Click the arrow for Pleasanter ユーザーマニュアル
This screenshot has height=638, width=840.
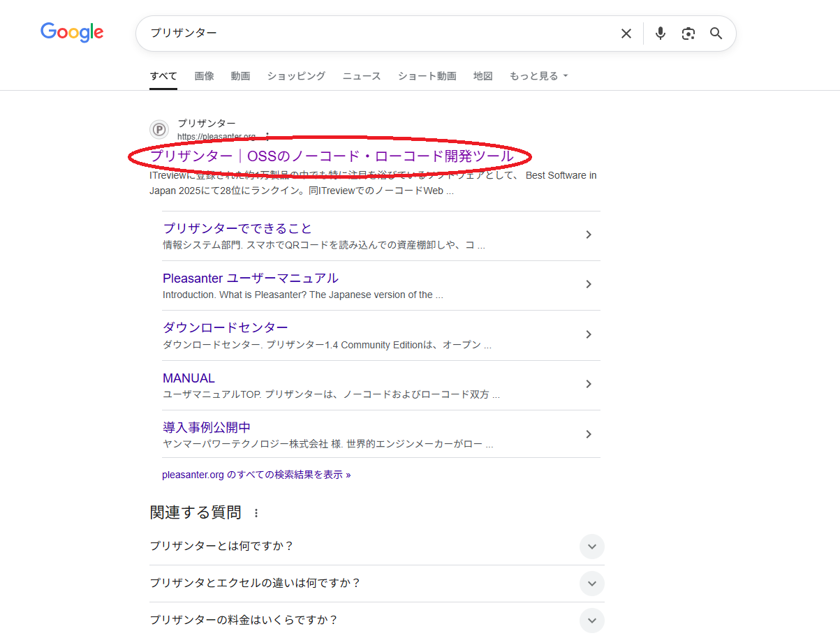(589, 284)
